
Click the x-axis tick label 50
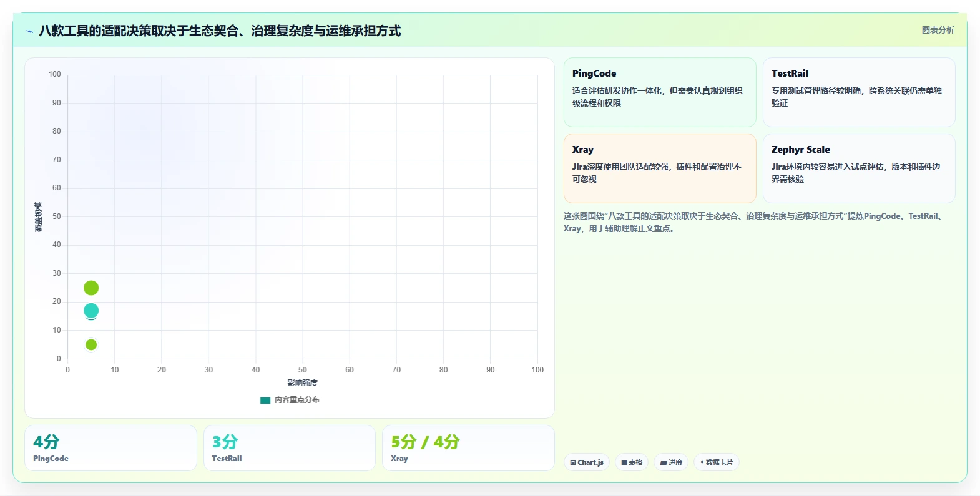pyautogui.click(x=303, y=370)
